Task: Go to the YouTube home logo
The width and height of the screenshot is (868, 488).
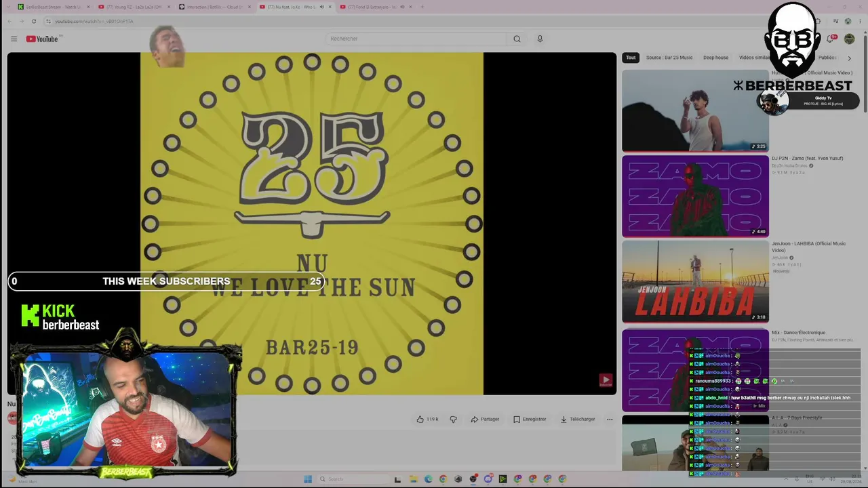Action: pyautogui.click(x=42, y=39)
